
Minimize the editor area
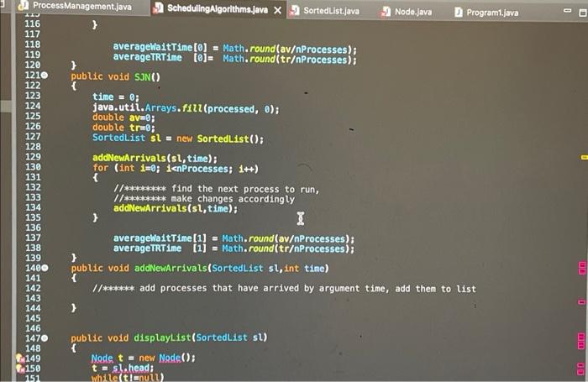pos(568,11)
